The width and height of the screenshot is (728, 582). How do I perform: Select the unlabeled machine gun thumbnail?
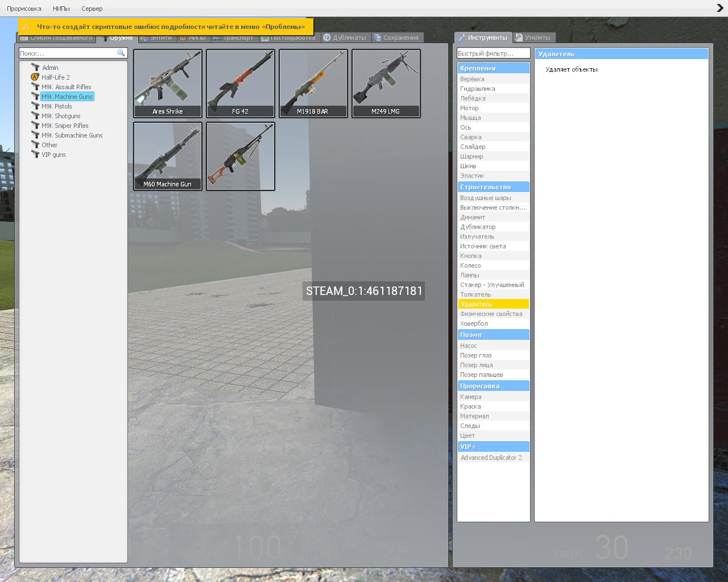click(x=241, y=156)
